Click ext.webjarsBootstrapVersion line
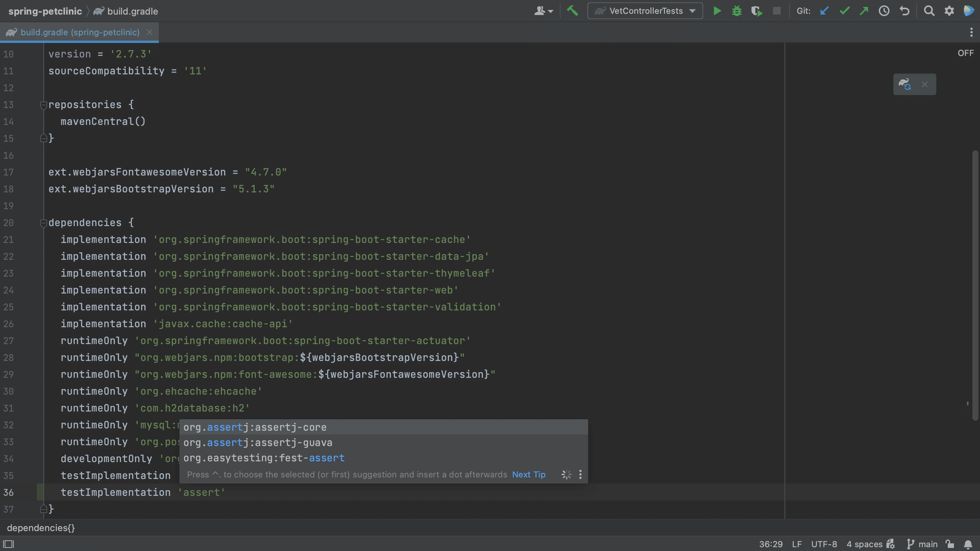 [161, 189]
